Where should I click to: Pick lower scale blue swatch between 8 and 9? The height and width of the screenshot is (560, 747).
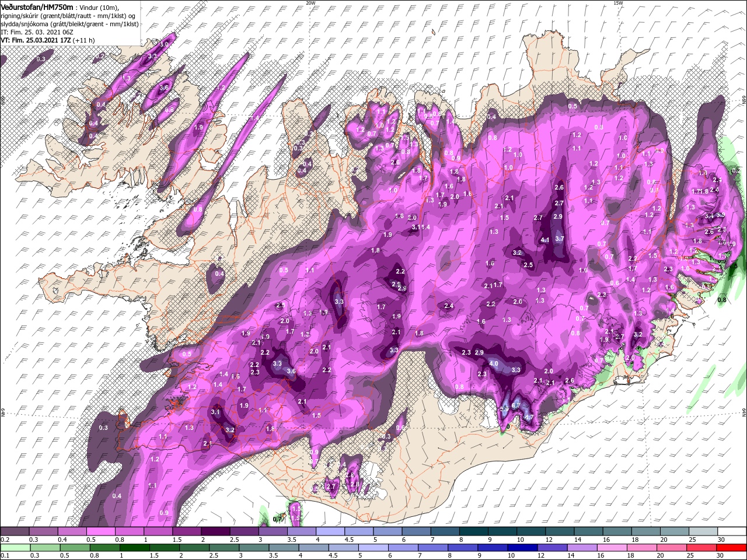463,548
